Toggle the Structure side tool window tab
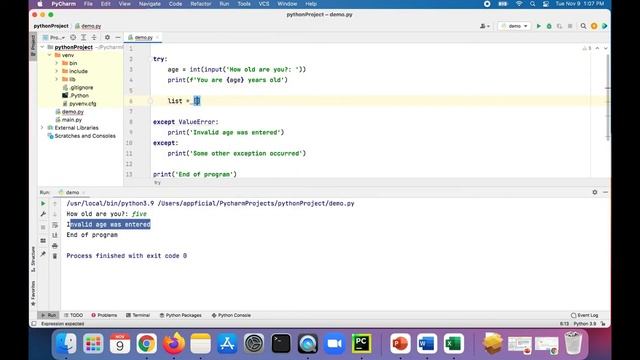The image size is (640, 360). pyautogui.click(x=33, y=259)
